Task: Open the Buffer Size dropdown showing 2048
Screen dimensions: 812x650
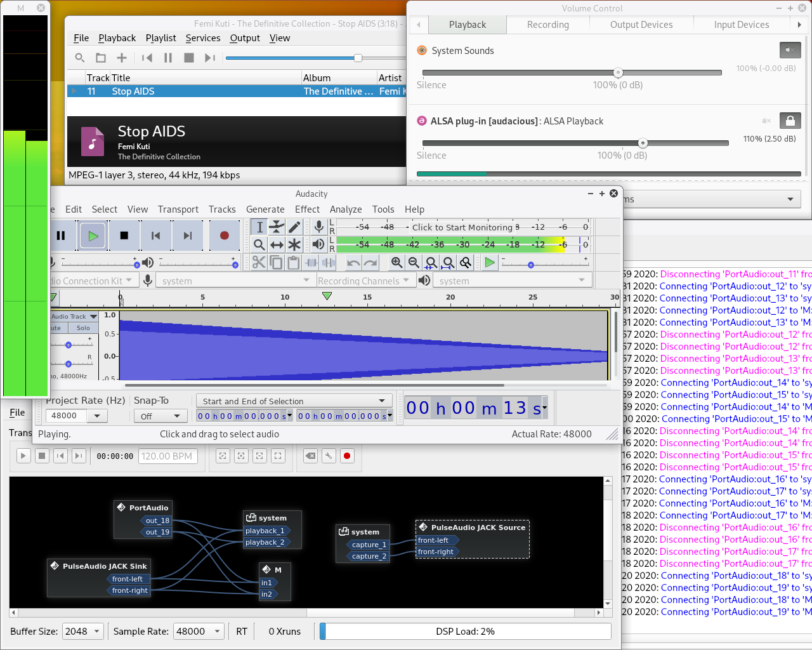Action: coord(83,631)
